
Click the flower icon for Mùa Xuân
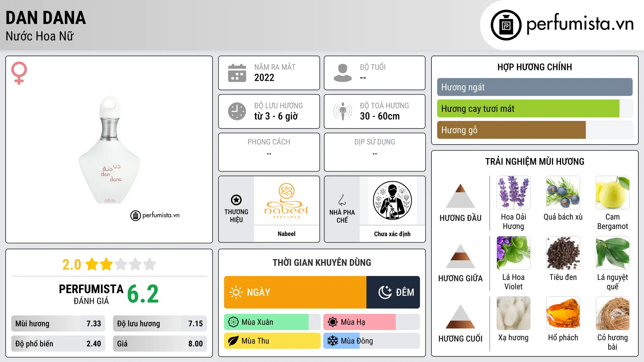point(233,322)
